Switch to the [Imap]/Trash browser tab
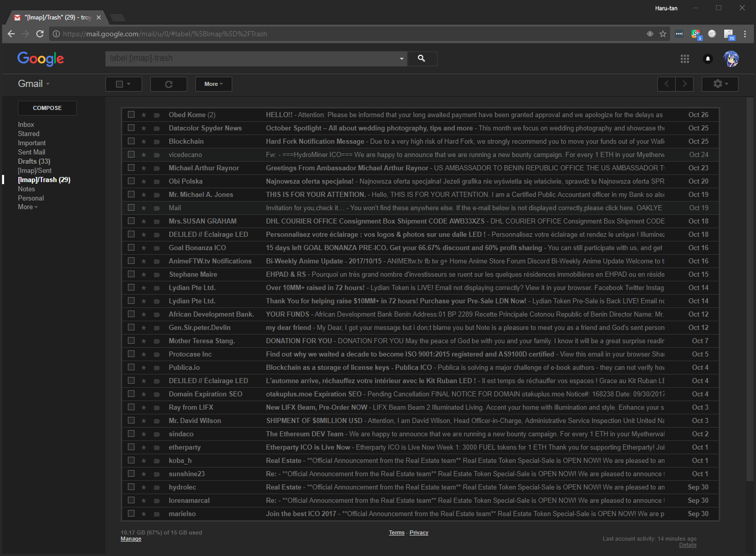This screenshot has width=756, height=556. point(57,17)
